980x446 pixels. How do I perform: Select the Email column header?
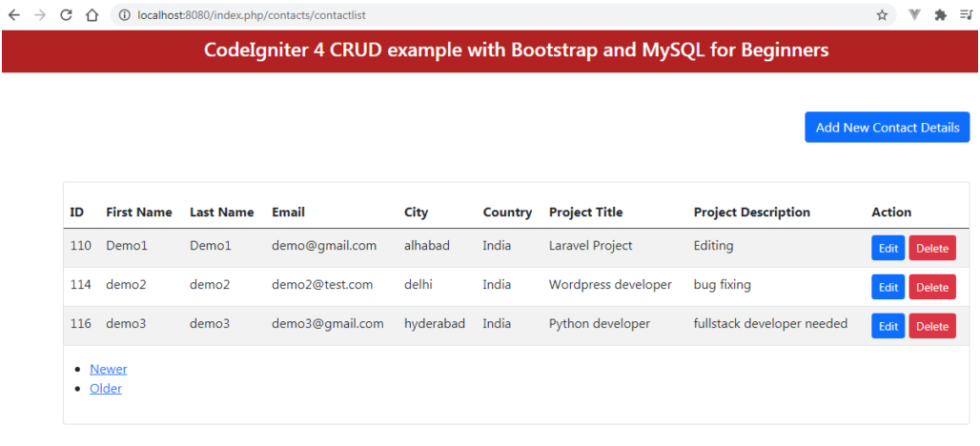288,212
